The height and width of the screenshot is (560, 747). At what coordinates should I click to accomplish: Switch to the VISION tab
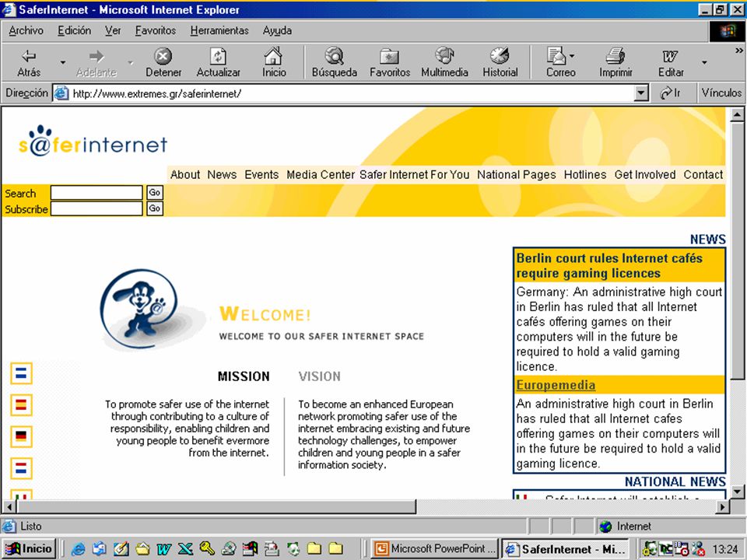(319, 376)
